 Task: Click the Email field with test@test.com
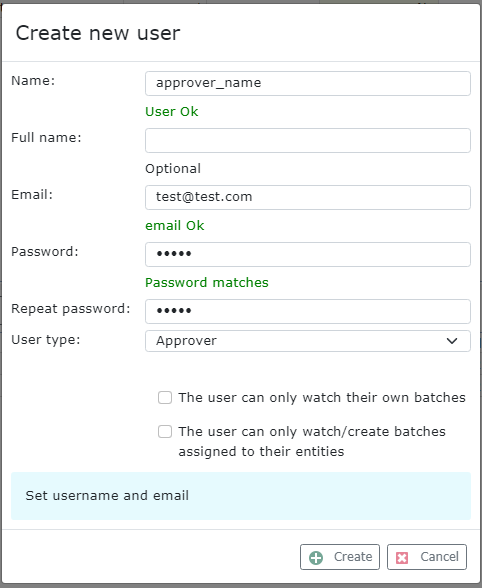pyautogui.click(x=308, y=197)
